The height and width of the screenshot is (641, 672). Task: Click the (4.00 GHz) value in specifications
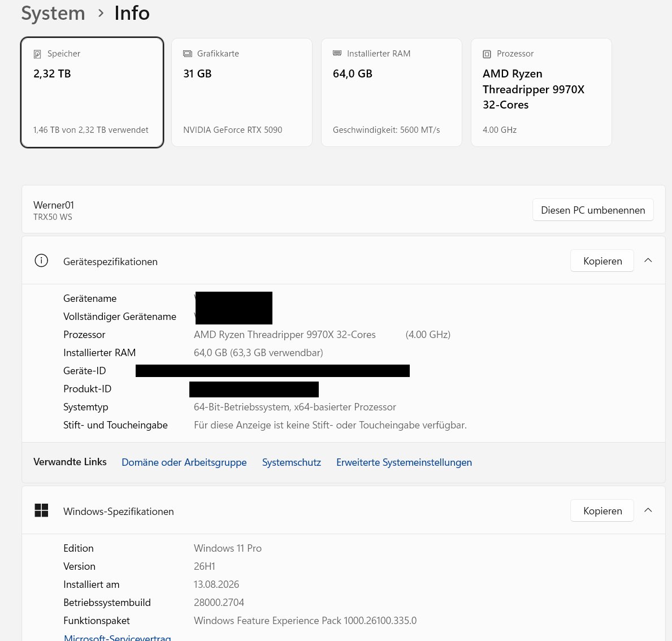tap(428, 335)
